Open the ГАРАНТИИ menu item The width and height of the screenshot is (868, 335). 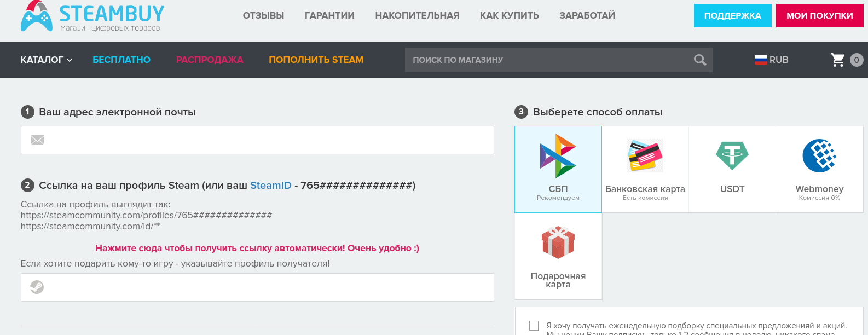tap(329, 16)
